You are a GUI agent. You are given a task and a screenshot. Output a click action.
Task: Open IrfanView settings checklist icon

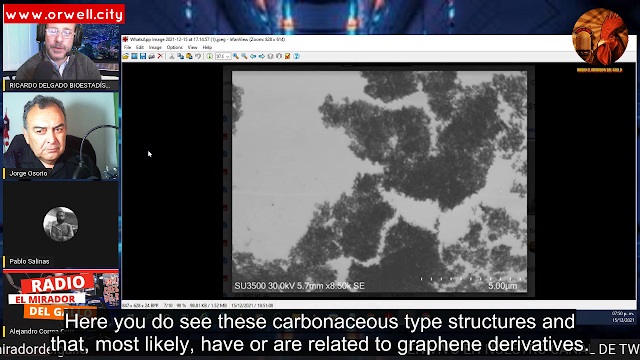[287, 56]
